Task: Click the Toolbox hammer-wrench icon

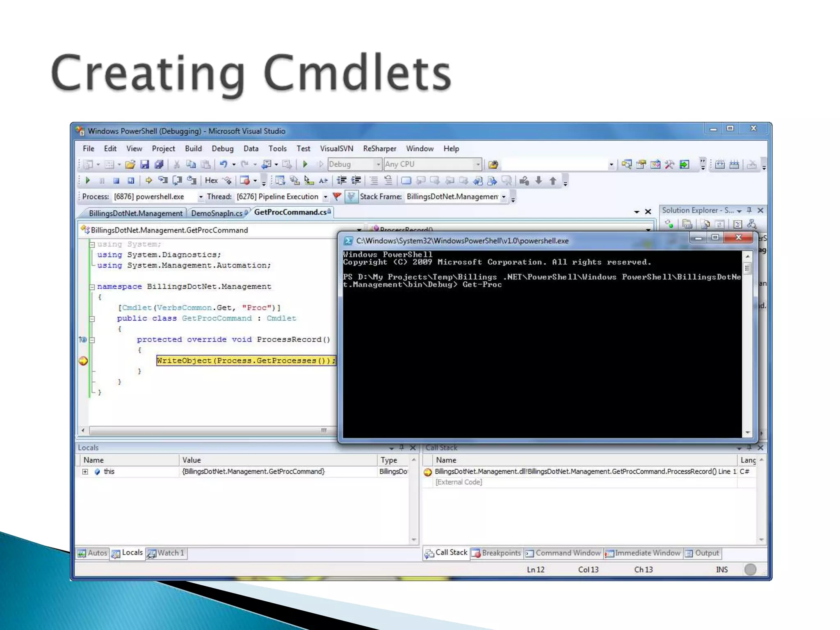Action: (x=669, y=164)
